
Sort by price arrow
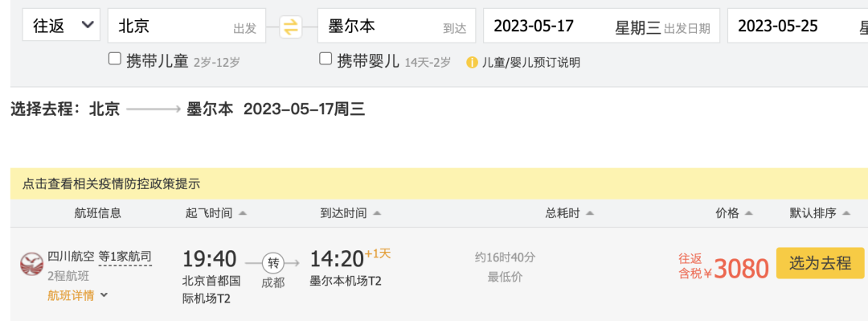click(x=748, y=213)
